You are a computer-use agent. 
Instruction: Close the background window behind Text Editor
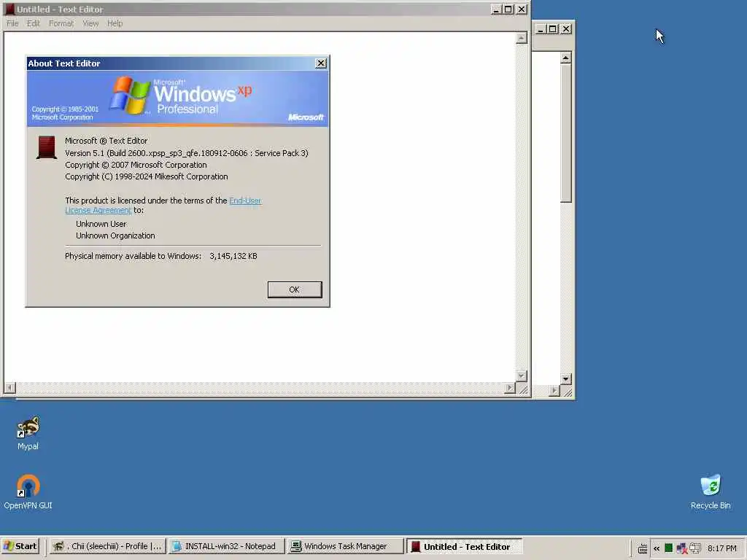(x=566, y=29)
